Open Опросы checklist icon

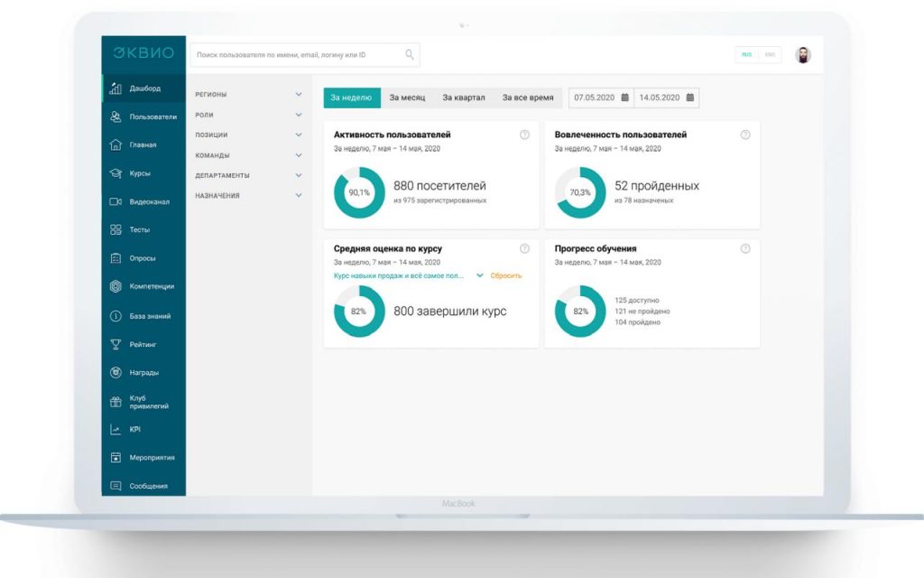(115, 258)
